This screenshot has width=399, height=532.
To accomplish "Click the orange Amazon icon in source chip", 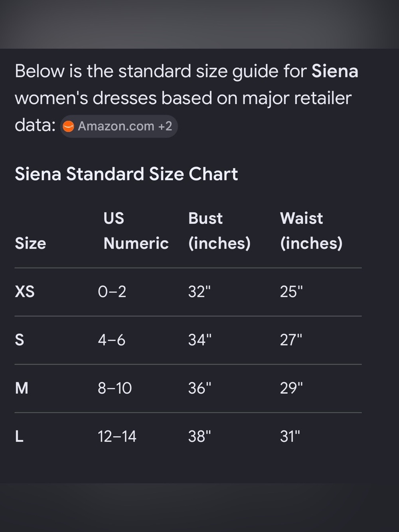I will click(69, 127).
